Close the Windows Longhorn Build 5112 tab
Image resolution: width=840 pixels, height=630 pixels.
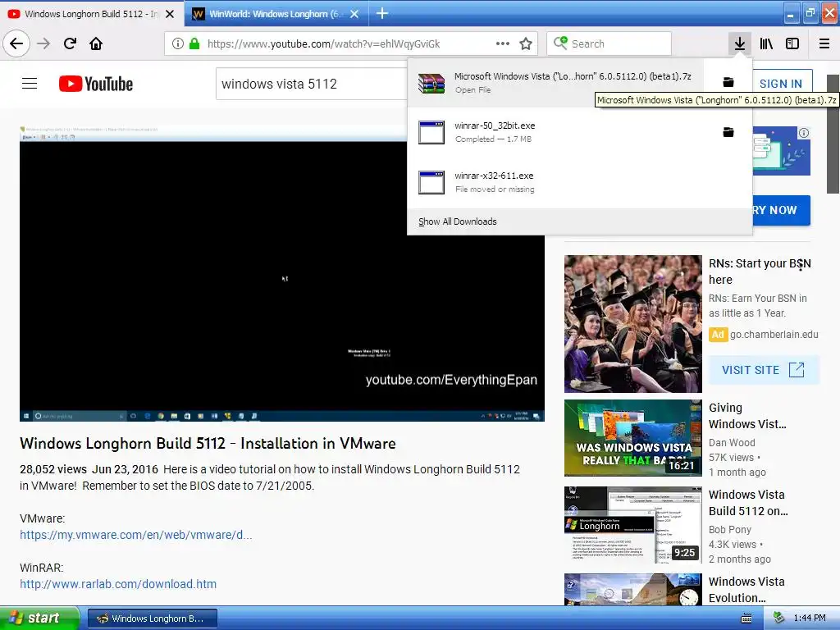pos(170,14)
